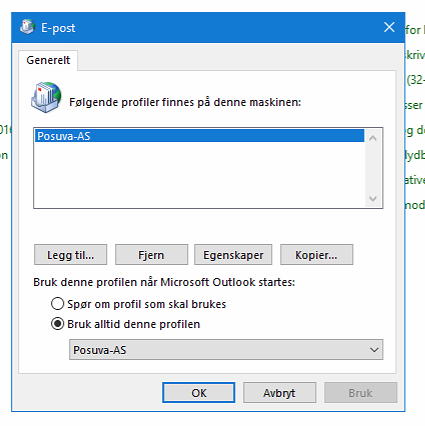Screen dimensions: 425x426
Task: Select Posuva-AS in the profiles list
Action: click(199, 136)
